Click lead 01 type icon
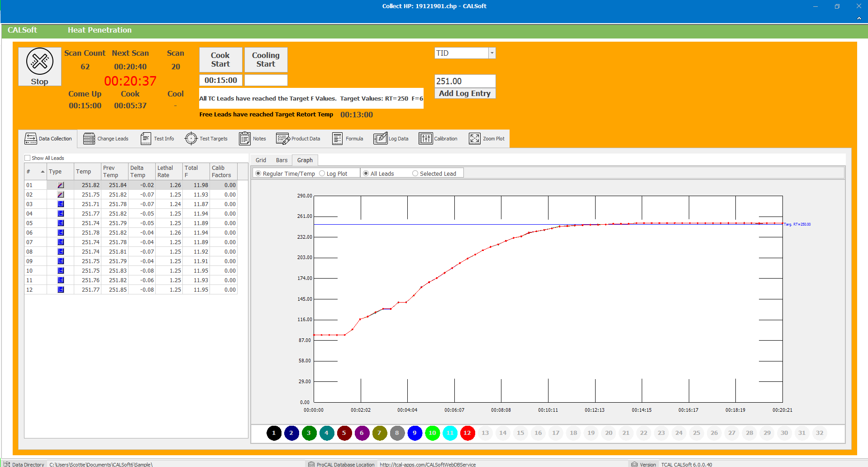This screenshot has width=868, height=467. tap(61, 185)
